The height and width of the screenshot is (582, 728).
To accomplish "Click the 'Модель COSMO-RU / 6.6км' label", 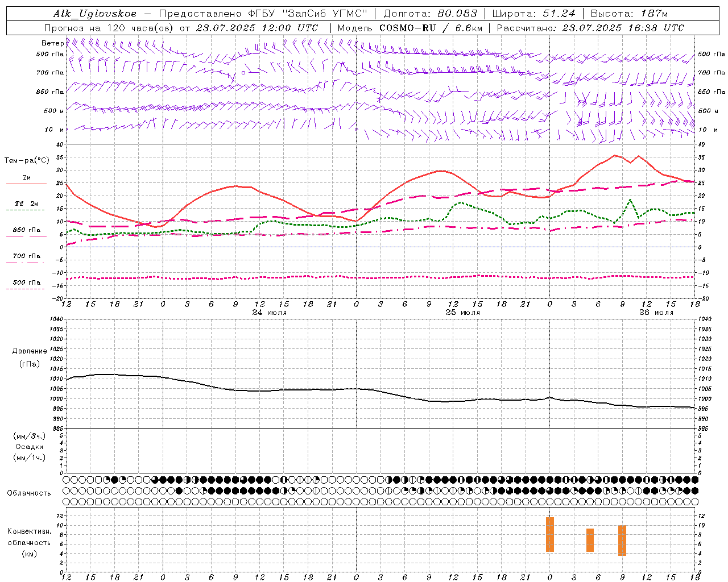I will [410, 28].
